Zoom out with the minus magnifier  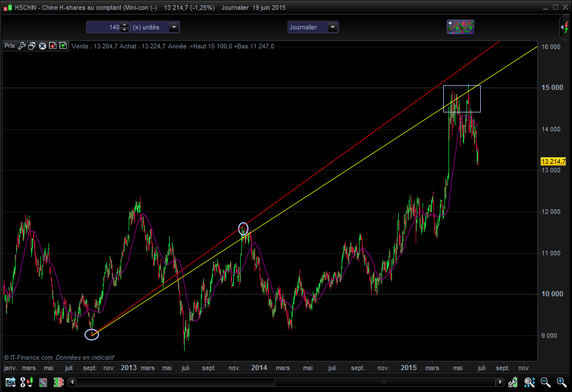[545, 382]
